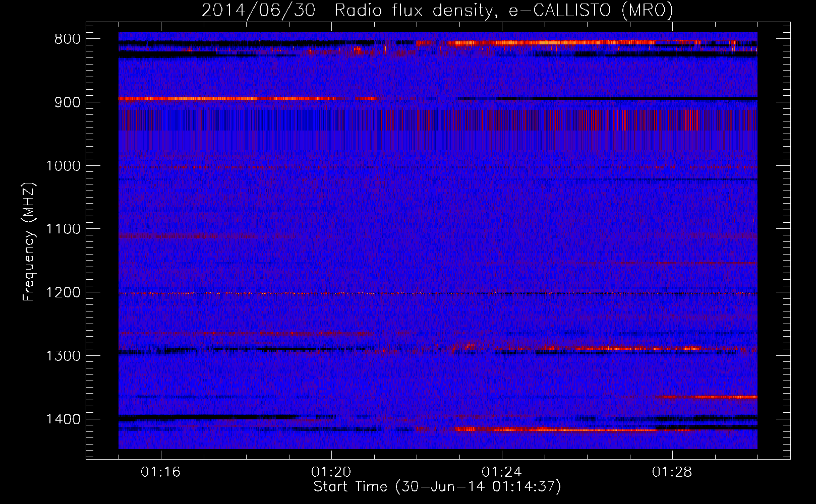Click the 01:16 time tick label
Screen dimensions: 816x504
[x=161, y=472]
